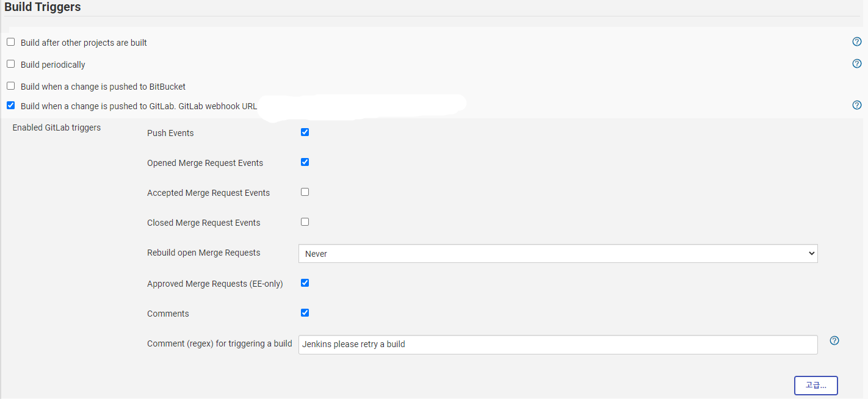Uncheck the Comments trigger checkbox

coord(305,312)
